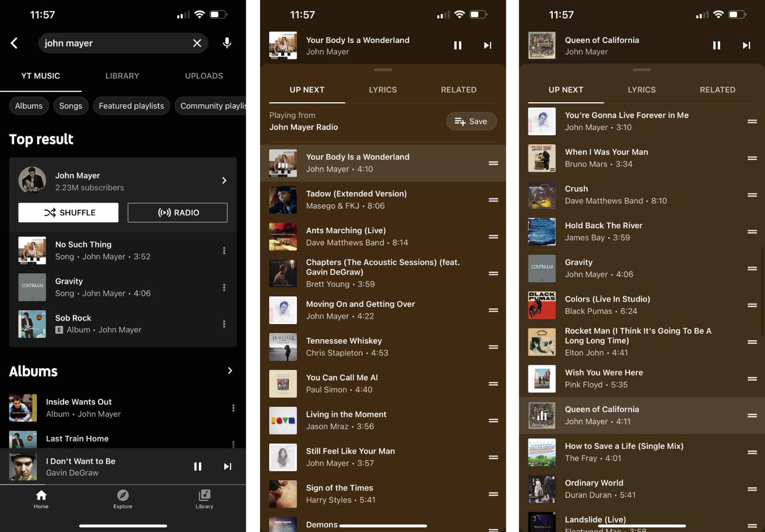
Task: Switch to the LYRICS tab
Action: pos(382,90)
